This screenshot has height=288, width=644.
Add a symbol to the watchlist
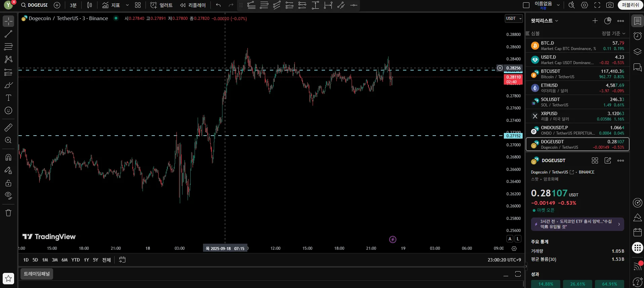(x=595, y=21)
